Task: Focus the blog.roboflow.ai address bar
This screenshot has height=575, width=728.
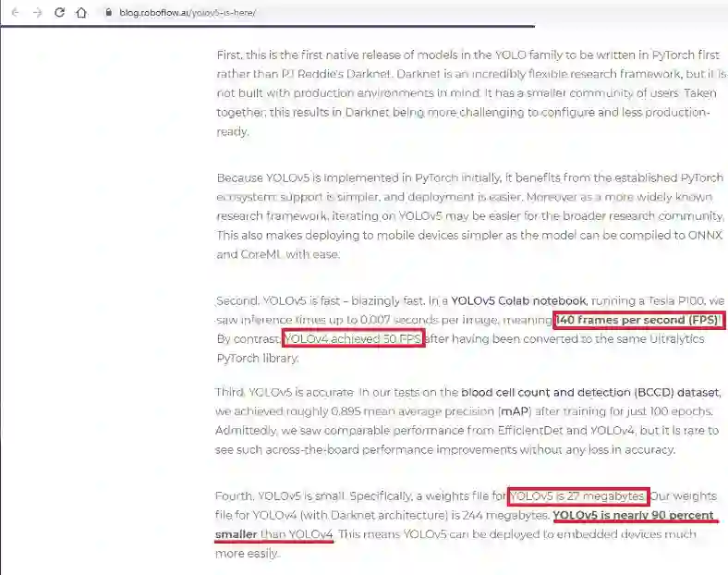Action: (188, 13)
